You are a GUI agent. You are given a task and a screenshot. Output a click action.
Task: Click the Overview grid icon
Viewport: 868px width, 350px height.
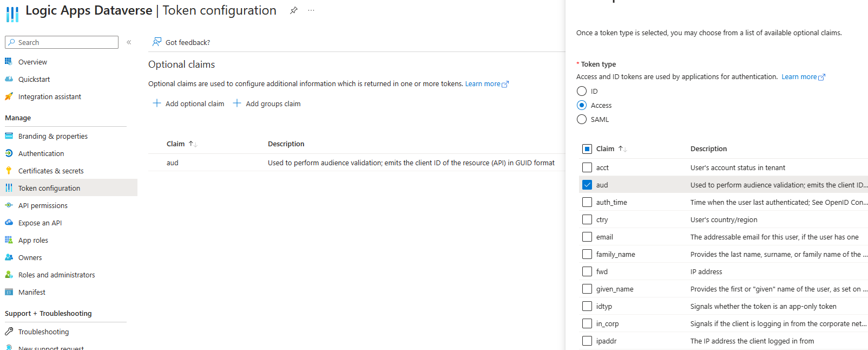[x=9, y=62]
